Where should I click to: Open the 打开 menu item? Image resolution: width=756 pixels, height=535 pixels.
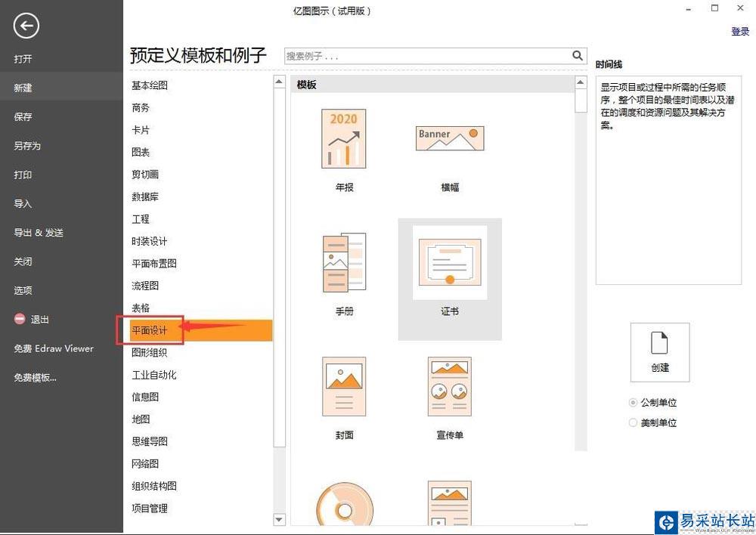click(x=23, y=59)
